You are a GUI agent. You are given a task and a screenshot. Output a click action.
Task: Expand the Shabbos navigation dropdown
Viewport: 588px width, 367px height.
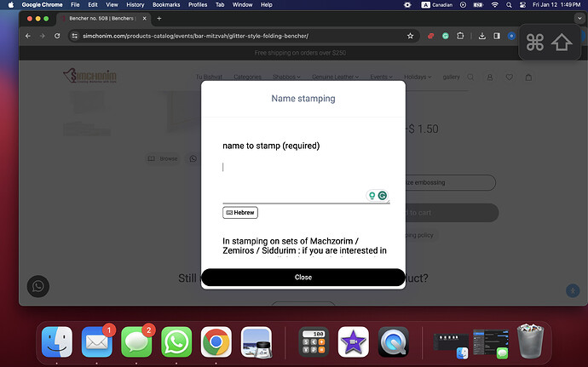coord(286,77)
